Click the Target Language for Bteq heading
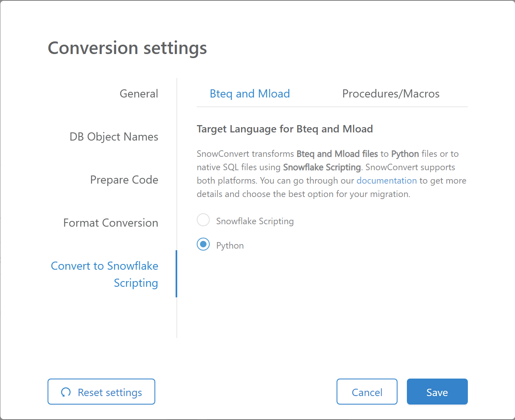The image size is (515, 420). 285,129
